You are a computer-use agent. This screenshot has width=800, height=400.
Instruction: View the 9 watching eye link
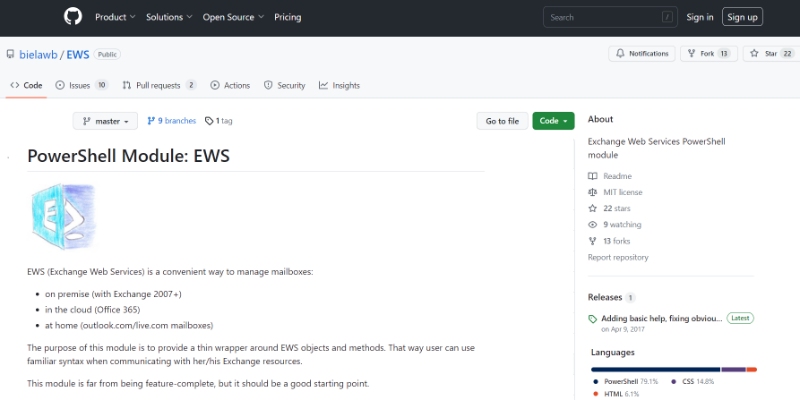coord(621,225)
